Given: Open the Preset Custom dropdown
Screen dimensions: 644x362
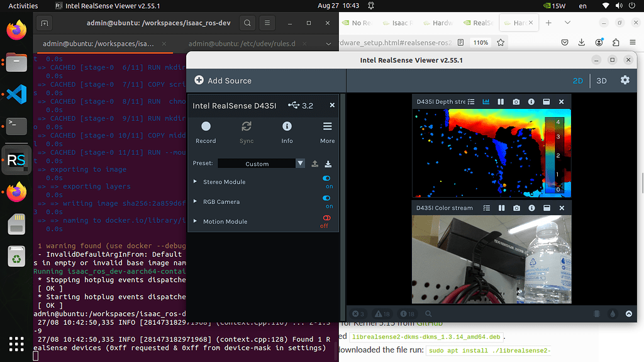Looking at the screenshot, I should (261, 163).
